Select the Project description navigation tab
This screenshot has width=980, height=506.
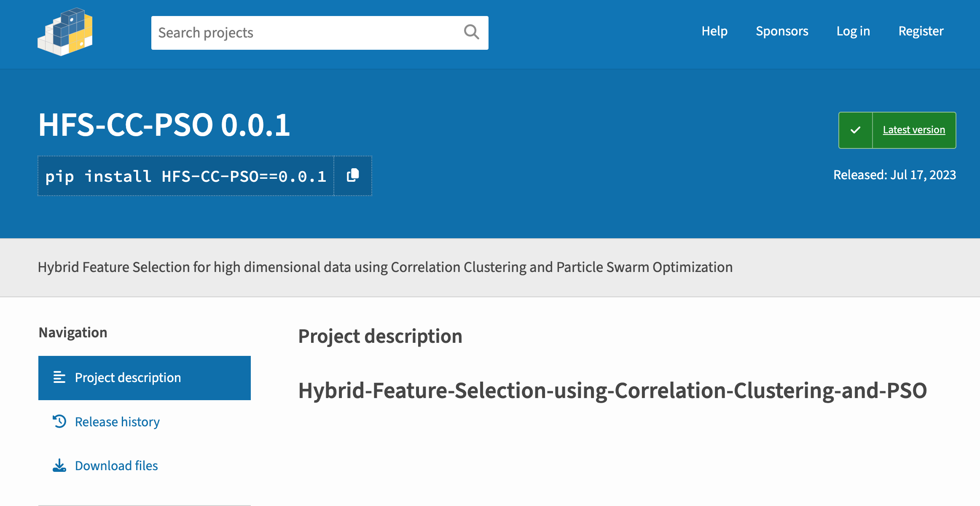click(145, 378)
